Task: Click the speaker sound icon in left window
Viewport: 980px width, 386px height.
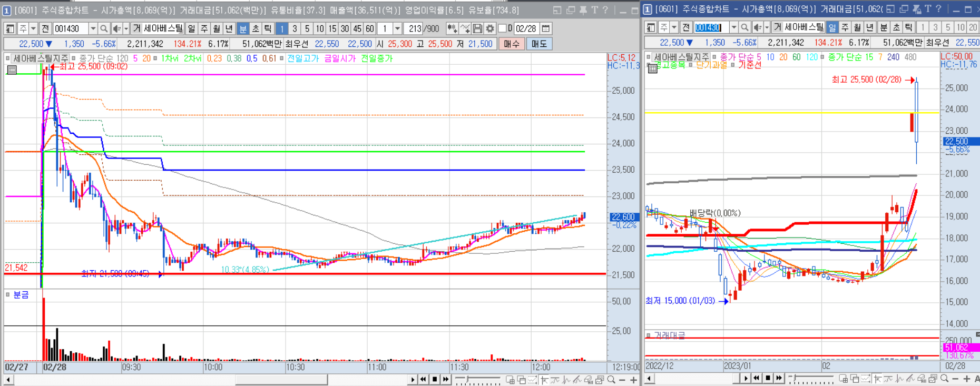Action: point(117,28)
